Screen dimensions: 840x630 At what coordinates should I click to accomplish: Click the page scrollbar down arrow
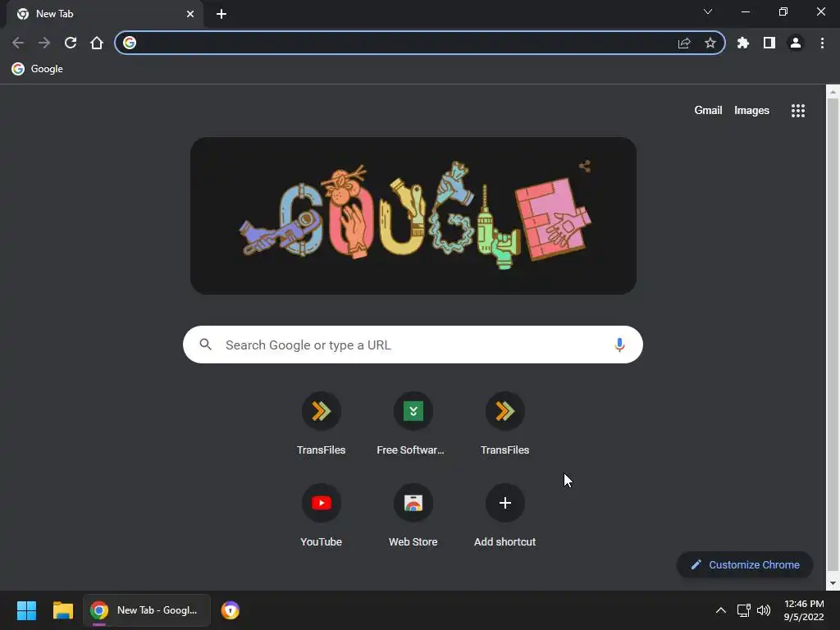pos(833,583)
